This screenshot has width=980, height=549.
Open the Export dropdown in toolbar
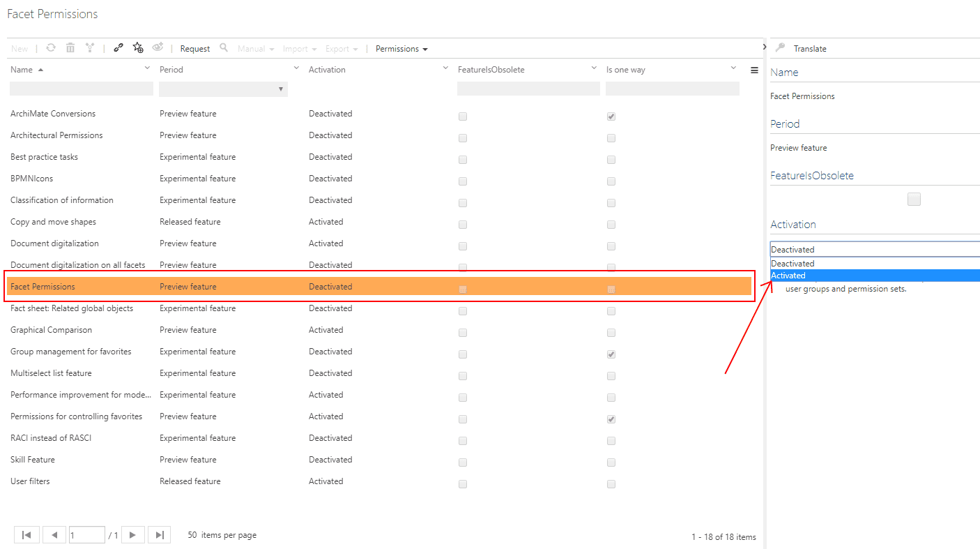tap(342, 49)
